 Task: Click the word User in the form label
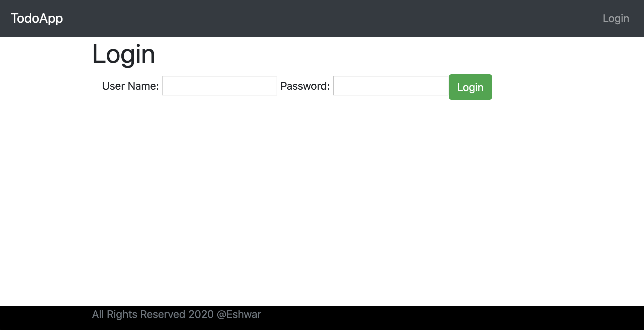coord(113,86)
